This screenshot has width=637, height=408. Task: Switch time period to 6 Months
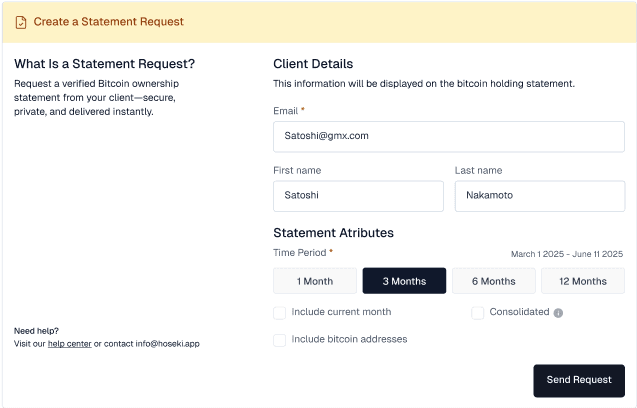pos(493,281)
